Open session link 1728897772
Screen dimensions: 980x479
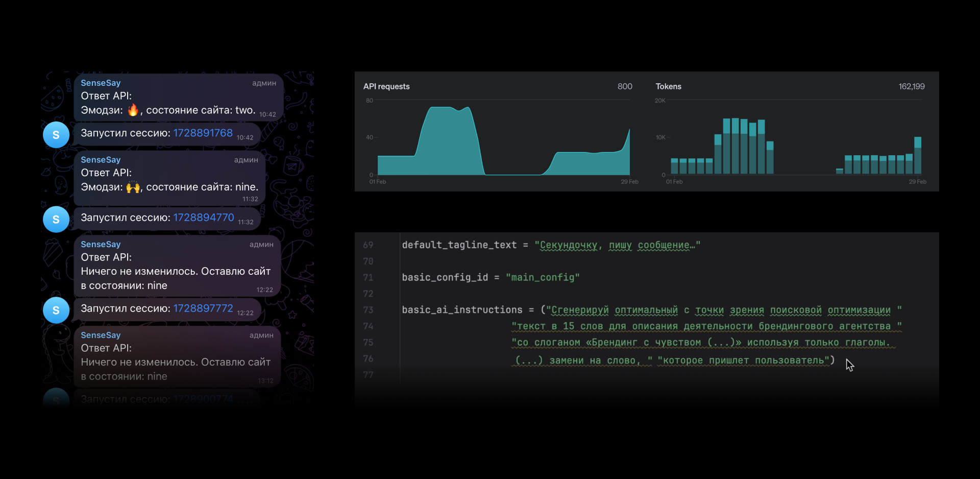coord(203,308)
